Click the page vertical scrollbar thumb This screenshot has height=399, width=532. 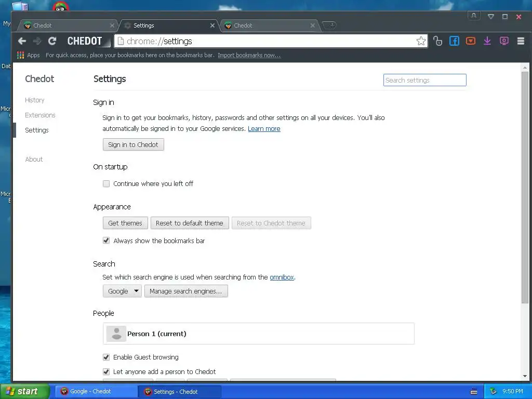(x=525, y=187)
